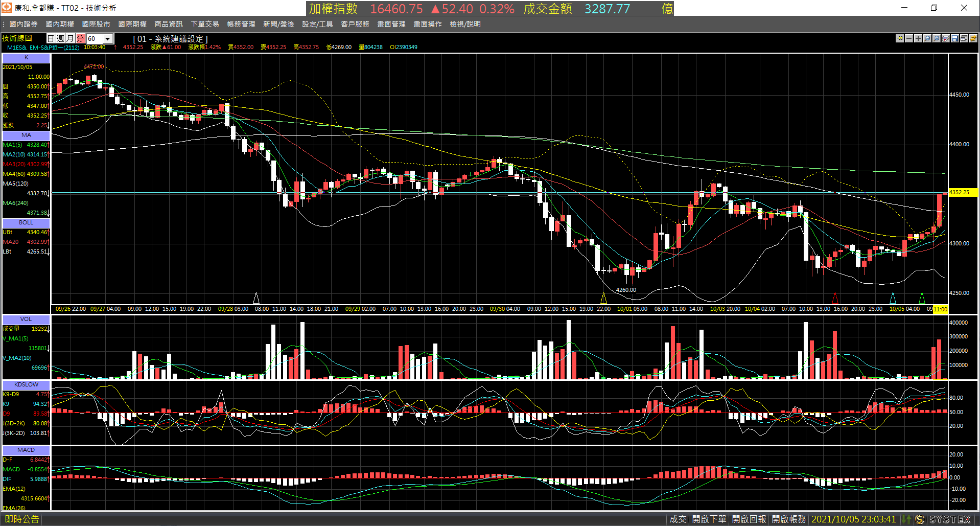Open the 客戶服務 menu

point(355,24)
